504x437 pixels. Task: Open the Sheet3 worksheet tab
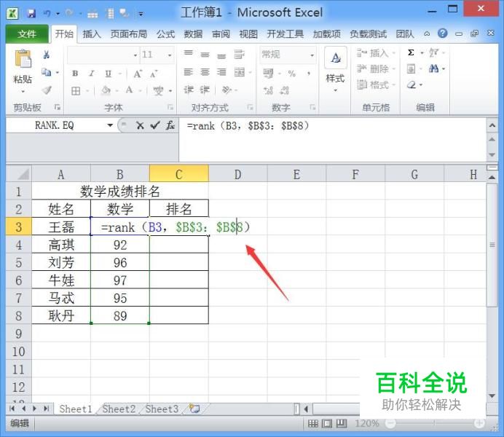coord(162,409)
